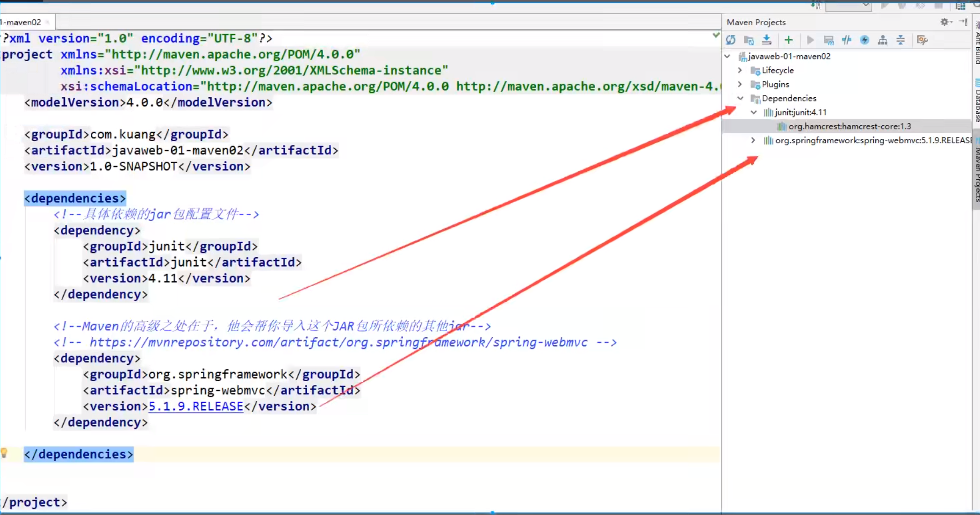Click the run configuration dropdown
Image resolution: width=980 pixels, height=515 pixels.
(x=849, y=6)
